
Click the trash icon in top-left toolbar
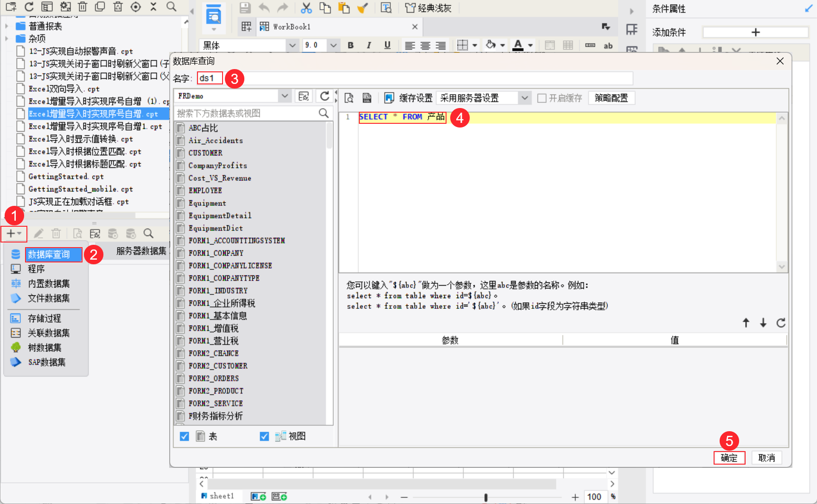coord(83,6)
